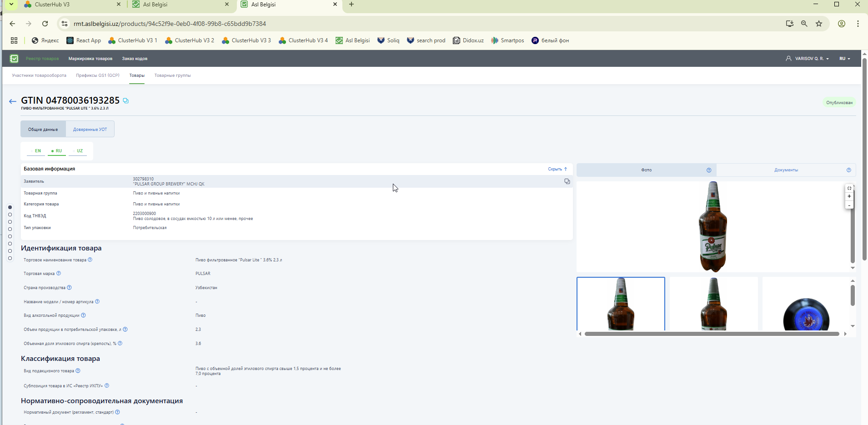Open help icon next to Субпозиция товара
The width and height of the screenshot is (868, 425).
pos(107,386)
